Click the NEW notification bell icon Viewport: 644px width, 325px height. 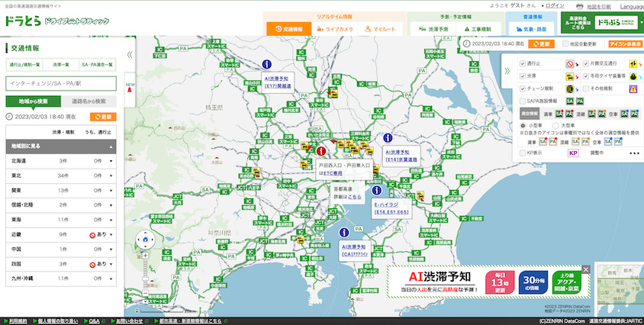pyautogui.click(x=130, y=91)
